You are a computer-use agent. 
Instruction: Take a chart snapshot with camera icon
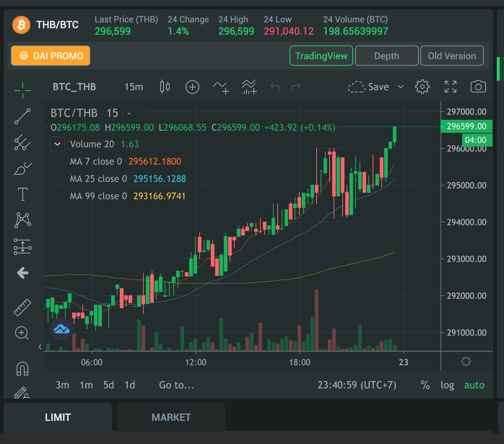coord(478,87)
